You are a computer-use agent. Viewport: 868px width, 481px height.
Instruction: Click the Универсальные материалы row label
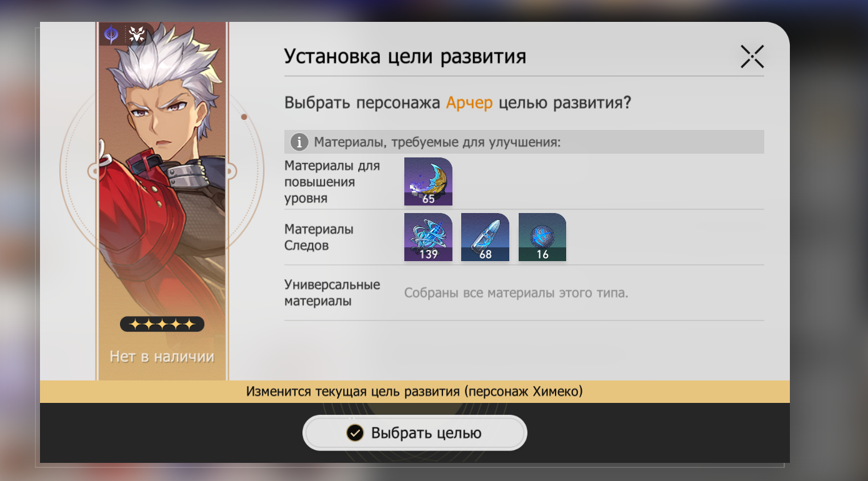(x=332, y=293)
